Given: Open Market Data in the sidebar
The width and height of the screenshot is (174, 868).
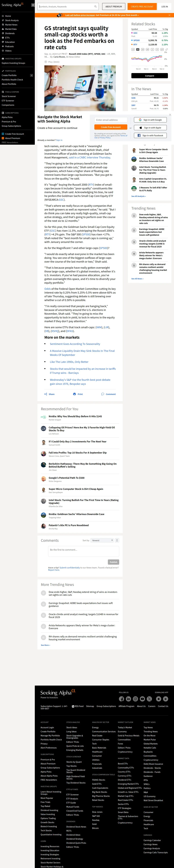Looking at the screenshot, I should [9, 29].
